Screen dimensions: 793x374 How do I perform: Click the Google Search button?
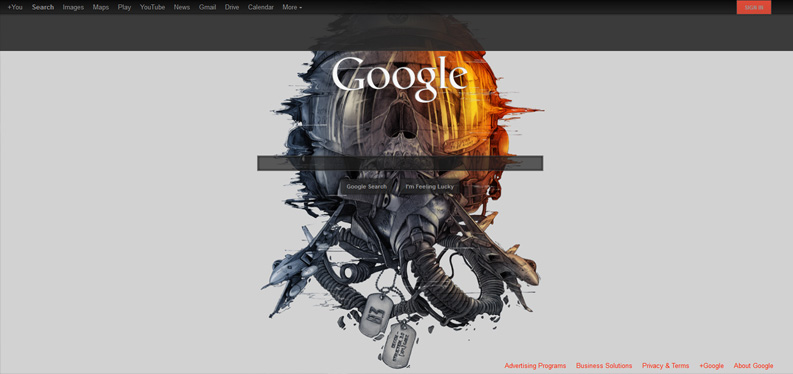[367, 186]
